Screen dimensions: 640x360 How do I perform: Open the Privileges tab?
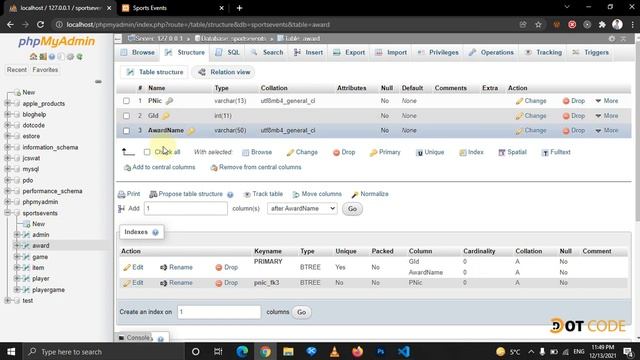(438, 53)
